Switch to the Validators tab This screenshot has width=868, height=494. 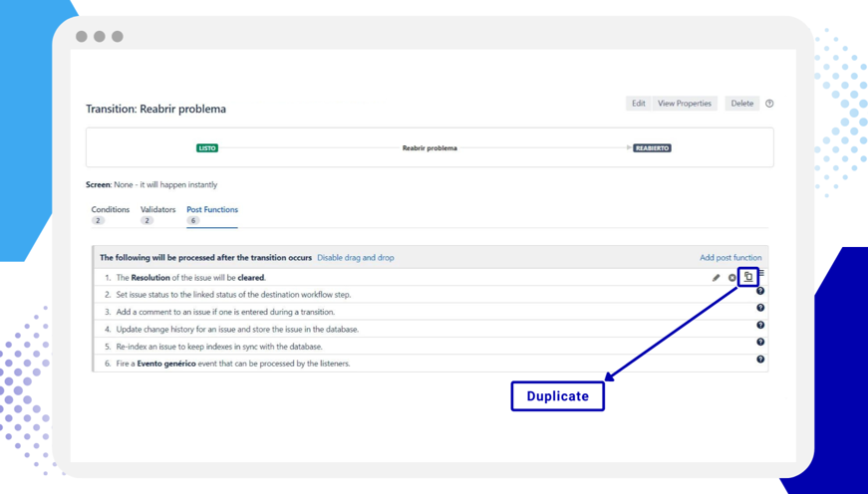coord(157,210)
